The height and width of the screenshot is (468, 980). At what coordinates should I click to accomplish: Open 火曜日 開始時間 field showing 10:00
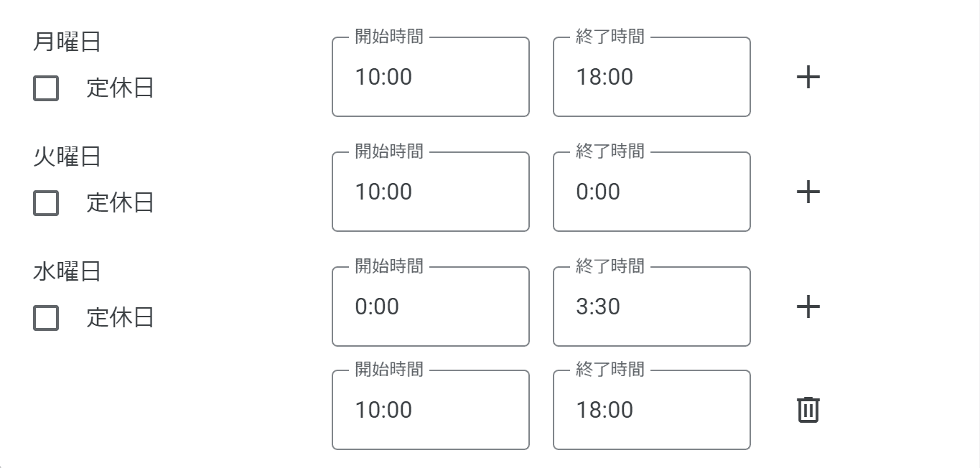(431, 192)
